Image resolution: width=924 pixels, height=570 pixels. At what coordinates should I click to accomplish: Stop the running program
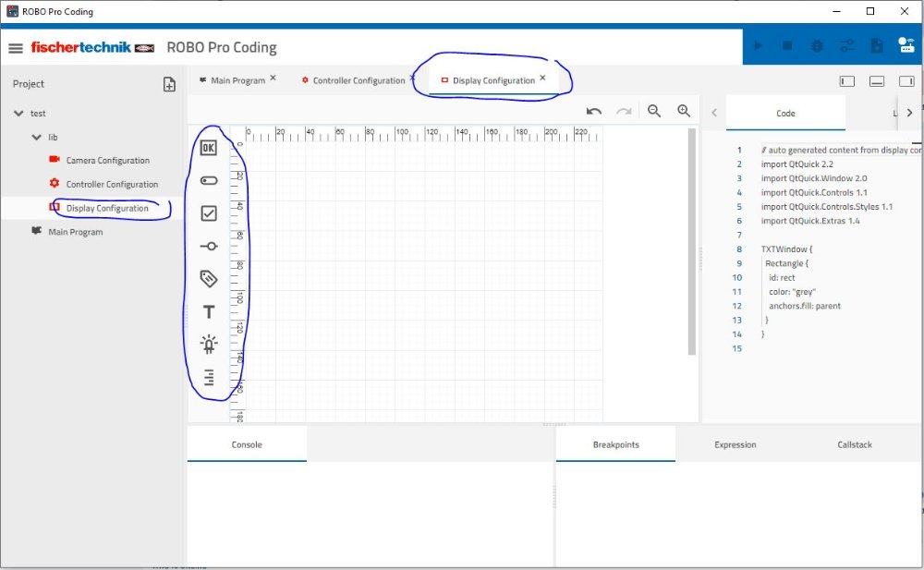pos(787,45)
